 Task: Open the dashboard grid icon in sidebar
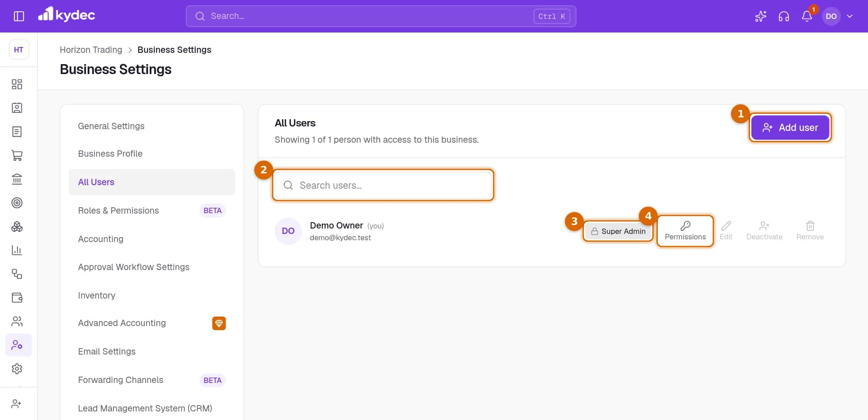17,84
